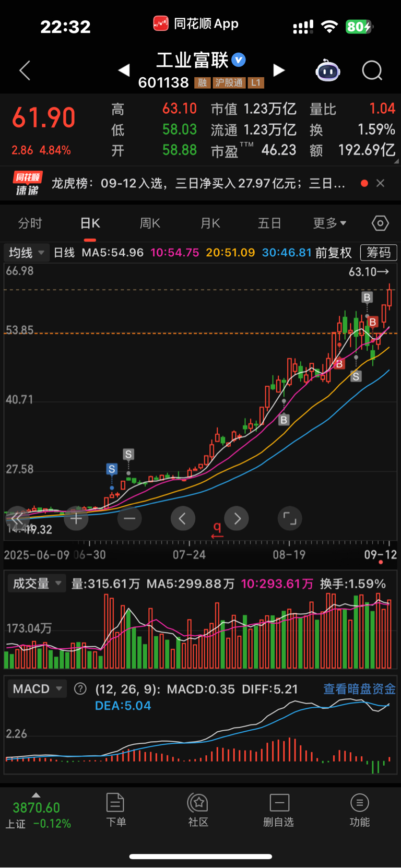
Task: Switch to 月K chart
Action: tap(210, 223)
